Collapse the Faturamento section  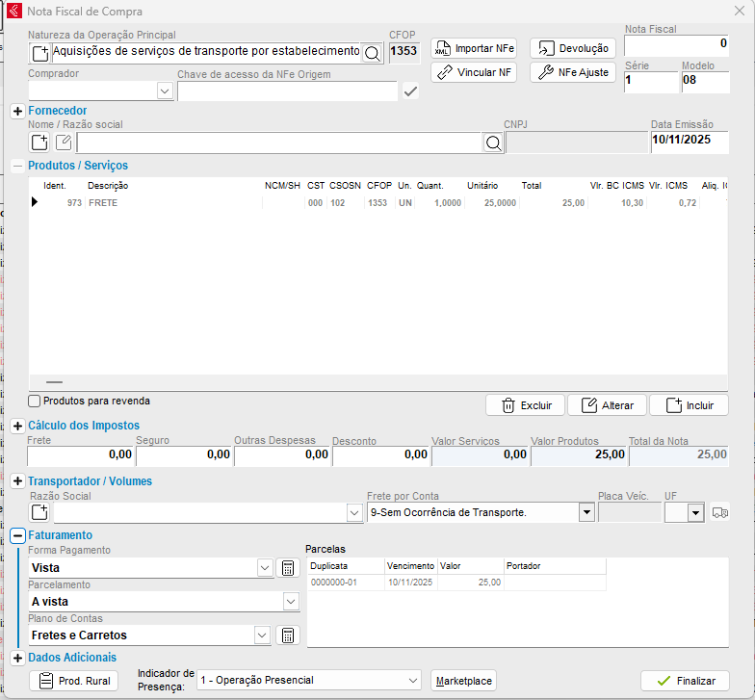tap(17, 535)
